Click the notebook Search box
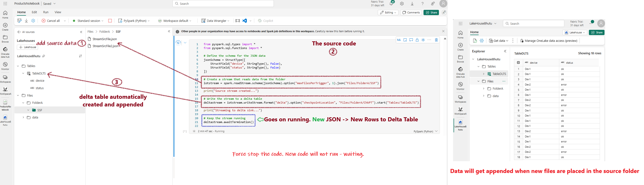 223,4
